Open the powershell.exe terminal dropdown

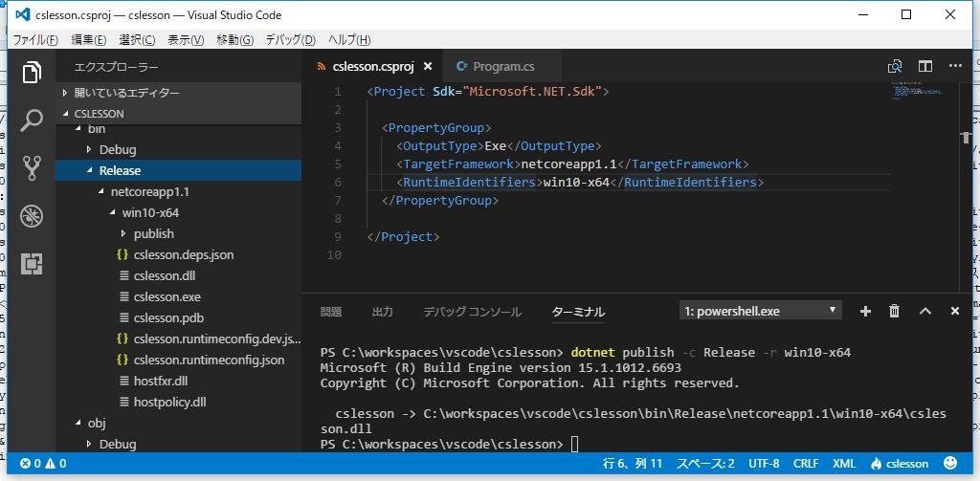point(760,311)
